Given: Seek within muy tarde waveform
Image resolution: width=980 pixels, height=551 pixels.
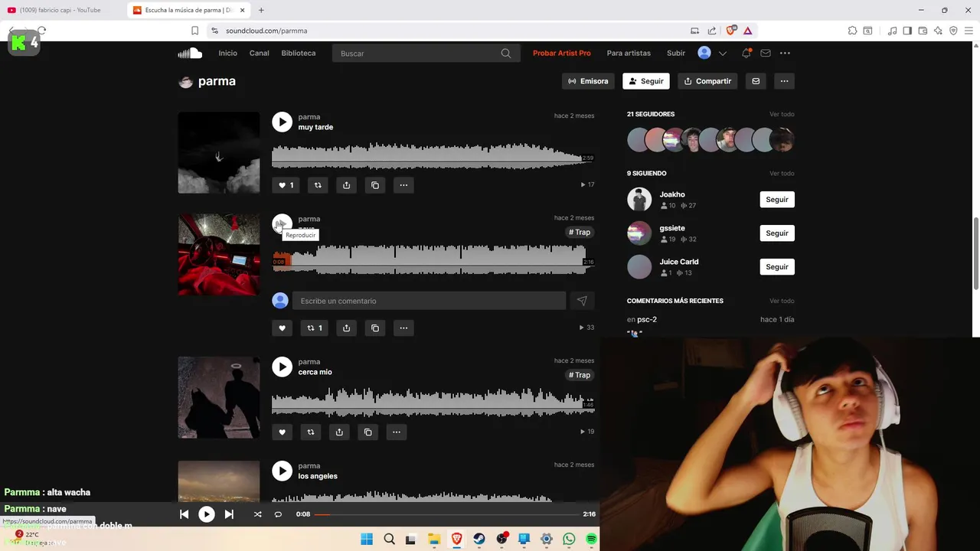Looking at the screenshot, I should pos(433,155).
